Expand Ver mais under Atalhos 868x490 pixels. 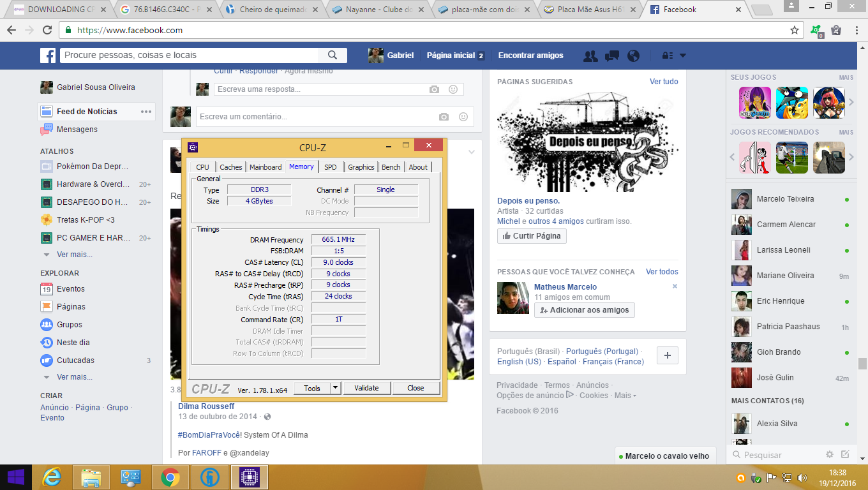[x=75, y=255]
